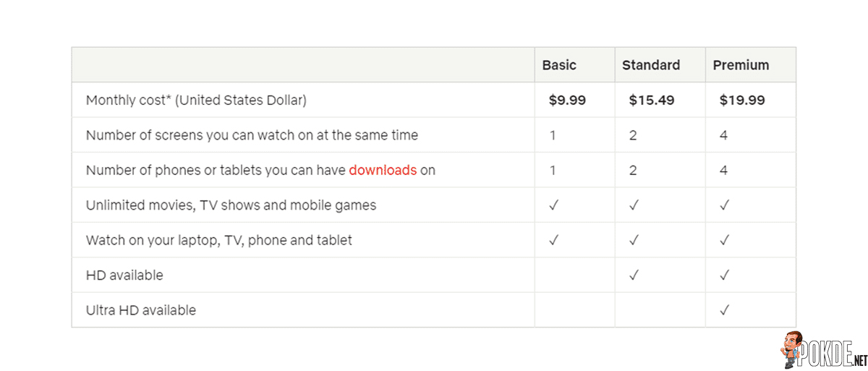The height and width of the screenshot is (371, 868).
Task: Click Premium checkmark for Watch on laptop row
Action: [725, 240]
